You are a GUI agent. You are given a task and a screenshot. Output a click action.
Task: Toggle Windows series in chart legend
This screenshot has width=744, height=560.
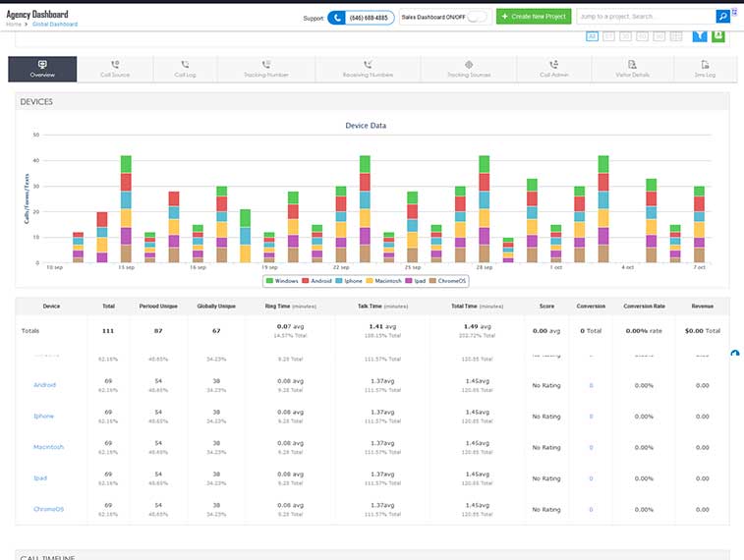click(286, 281)
